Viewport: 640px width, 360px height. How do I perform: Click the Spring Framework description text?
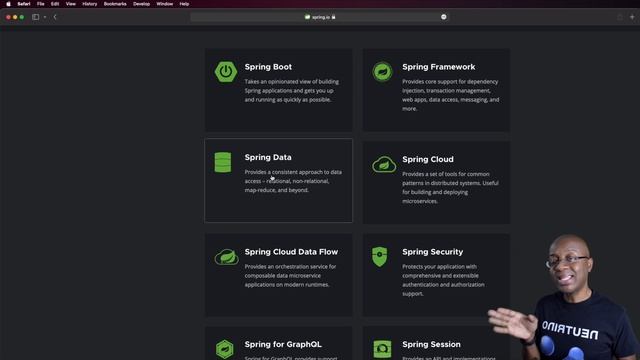(x=450, y=95)
